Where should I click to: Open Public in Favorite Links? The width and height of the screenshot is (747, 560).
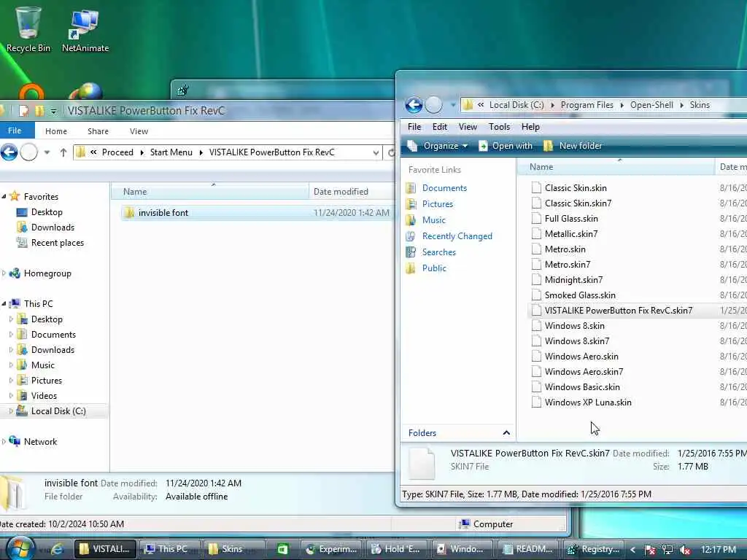[434, 268]
